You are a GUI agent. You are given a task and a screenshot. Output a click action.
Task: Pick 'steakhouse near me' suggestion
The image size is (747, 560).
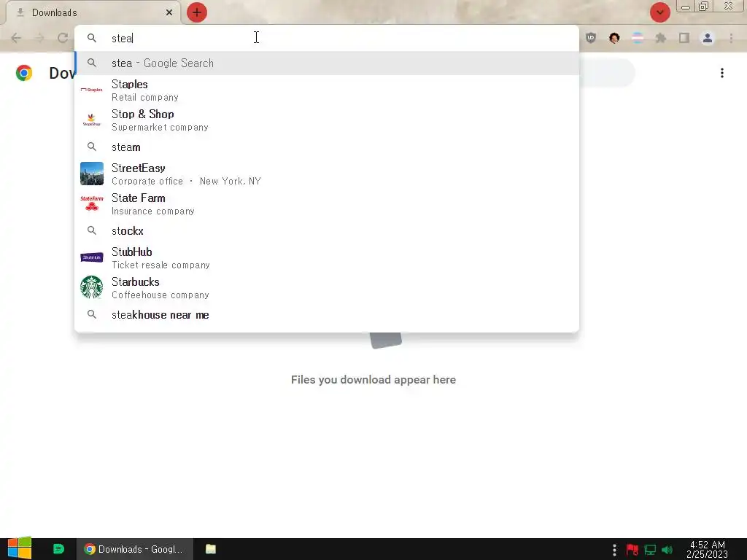[x=327, y=315]
